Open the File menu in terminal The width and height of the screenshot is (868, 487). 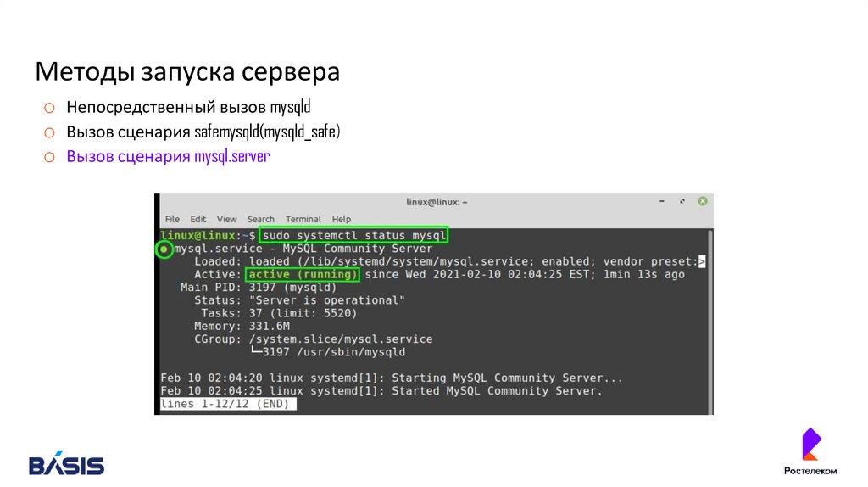click(172, 219)
